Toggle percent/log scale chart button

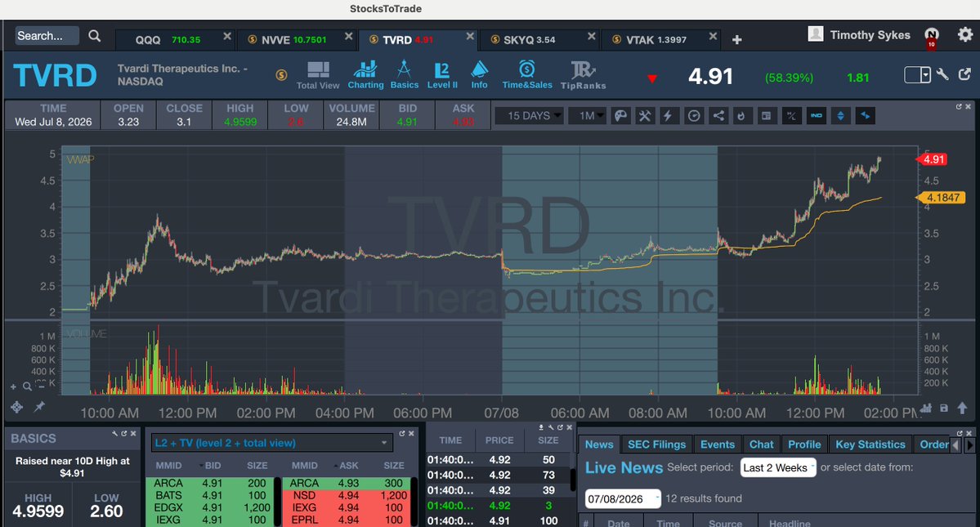point(791,115)
